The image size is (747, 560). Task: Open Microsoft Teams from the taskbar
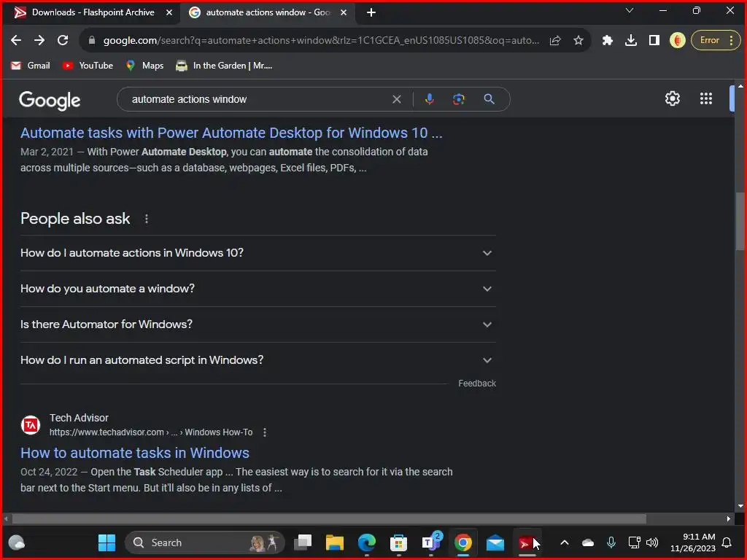point(430,542)
